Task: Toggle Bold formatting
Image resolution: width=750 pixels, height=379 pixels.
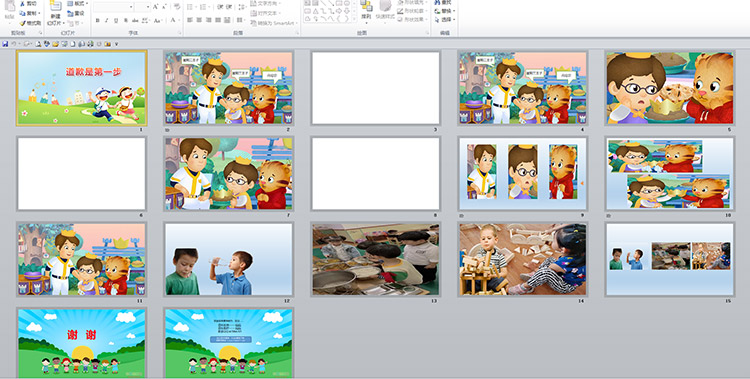Action: (98, 21)
